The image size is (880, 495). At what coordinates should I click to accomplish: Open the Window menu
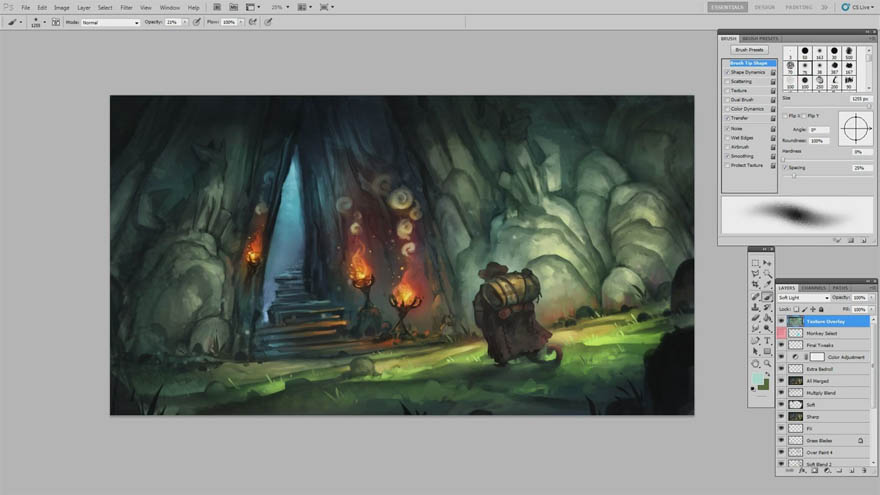click(x=169, y=8)
